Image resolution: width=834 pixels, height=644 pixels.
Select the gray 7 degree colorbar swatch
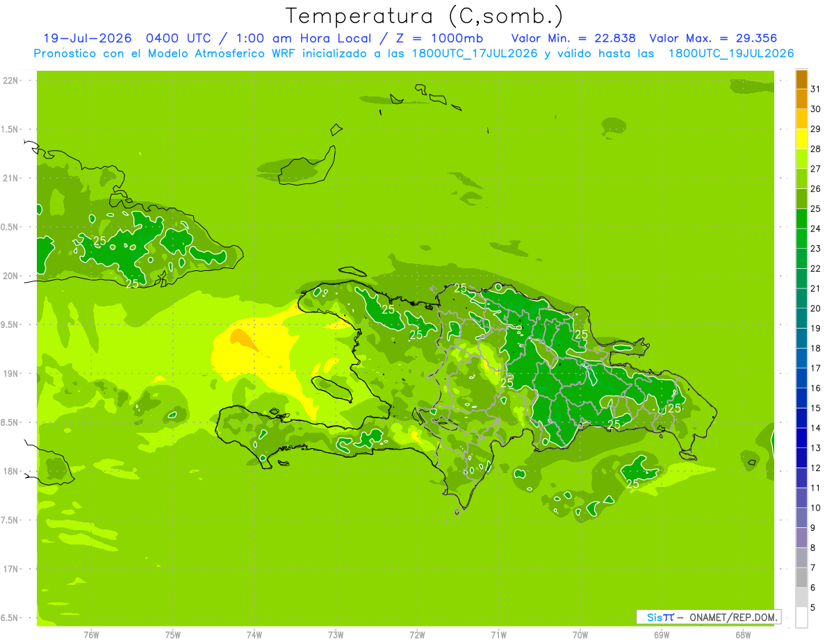click(x=801, y=577)
